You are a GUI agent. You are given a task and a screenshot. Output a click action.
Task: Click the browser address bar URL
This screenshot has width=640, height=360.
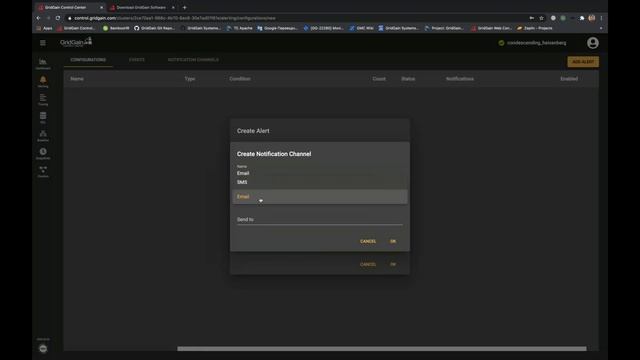(175, 18)
